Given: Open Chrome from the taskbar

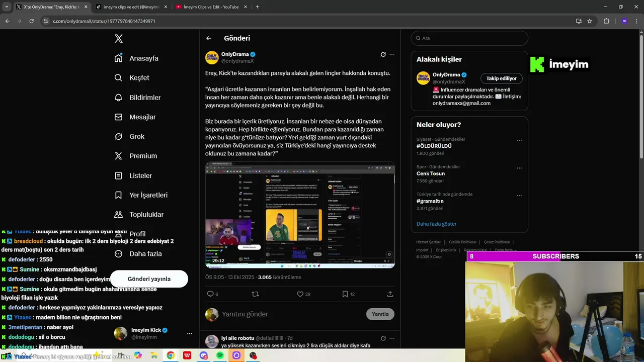Looking at the screenshot, I should click(x=171, y=355).
